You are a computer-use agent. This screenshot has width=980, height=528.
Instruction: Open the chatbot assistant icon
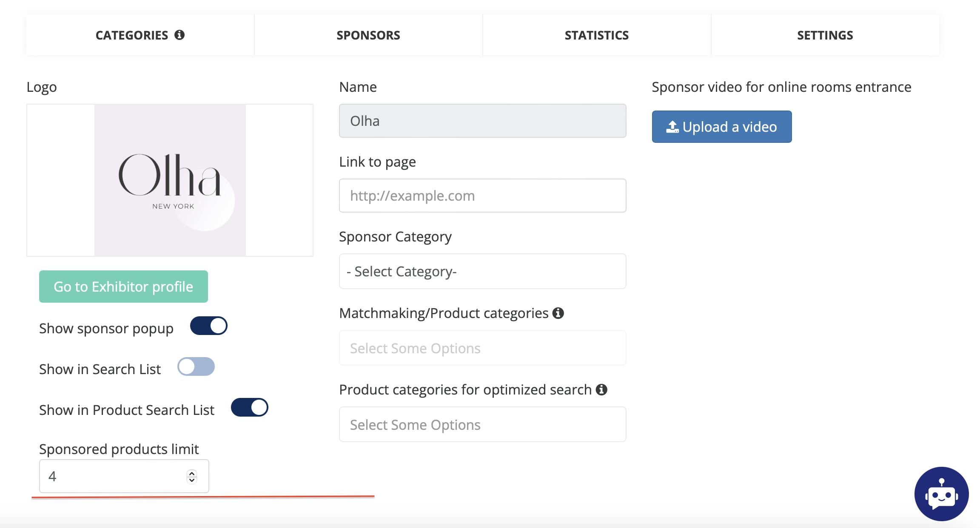pos(941,494)
